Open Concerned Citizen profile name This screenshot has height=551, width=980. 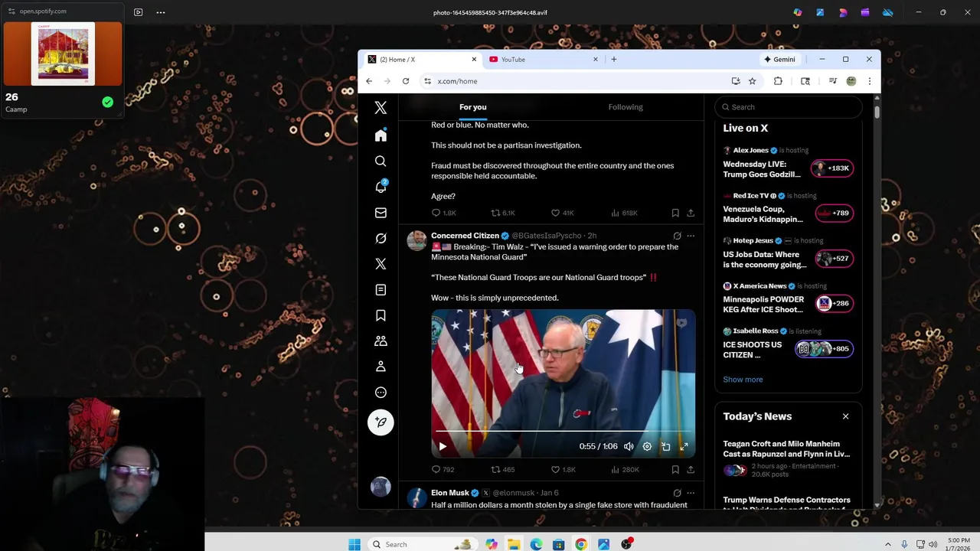[x=465, y=236]
